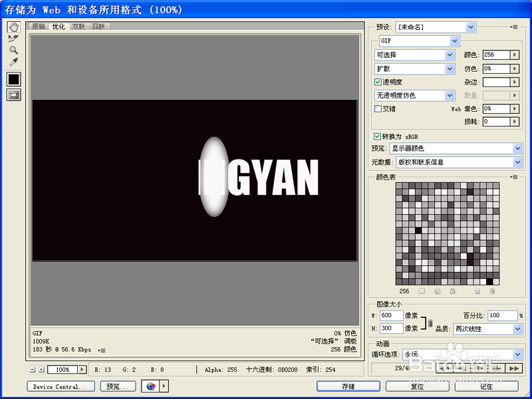Select the Zoom tool

pyautogui.click(x=13, y=51)
